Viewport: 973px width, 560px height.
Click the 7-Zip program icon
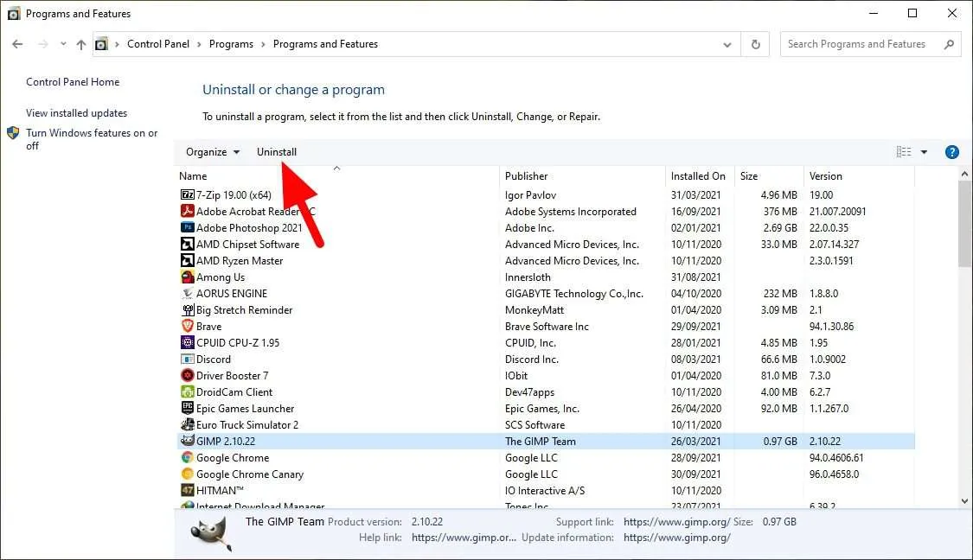click(187, 194)
